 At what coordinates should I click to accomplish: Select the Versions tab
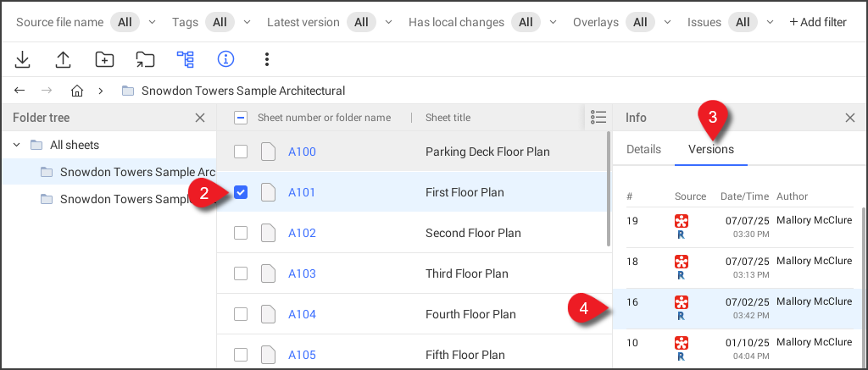tap(711, 149)
